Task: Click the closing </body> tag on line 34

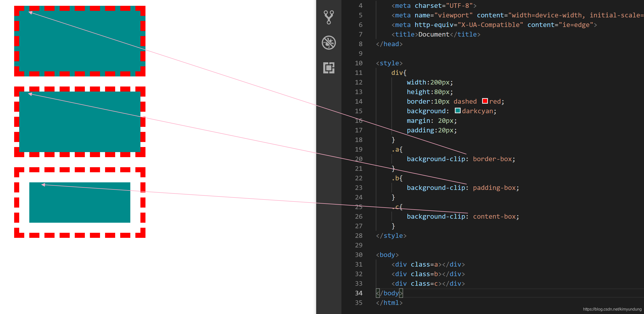Action: [389, 293]
